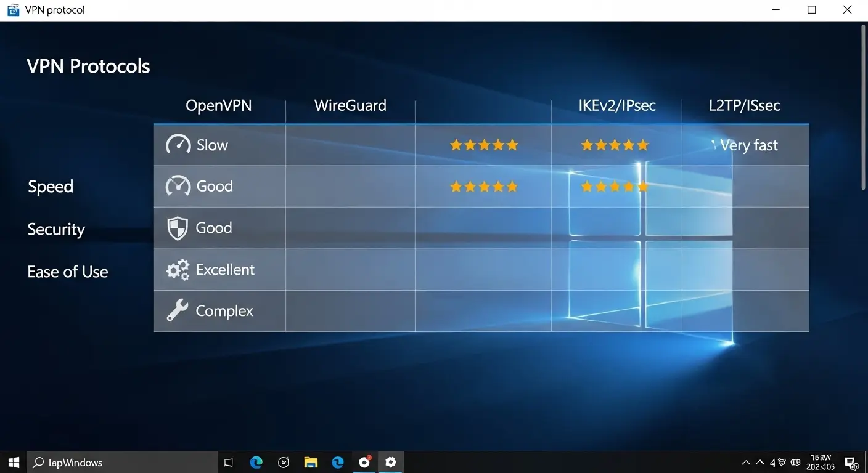Viewport: 868px width, 473px height.
Task: Click the network icon in the system tray
Action: (782, 463)
